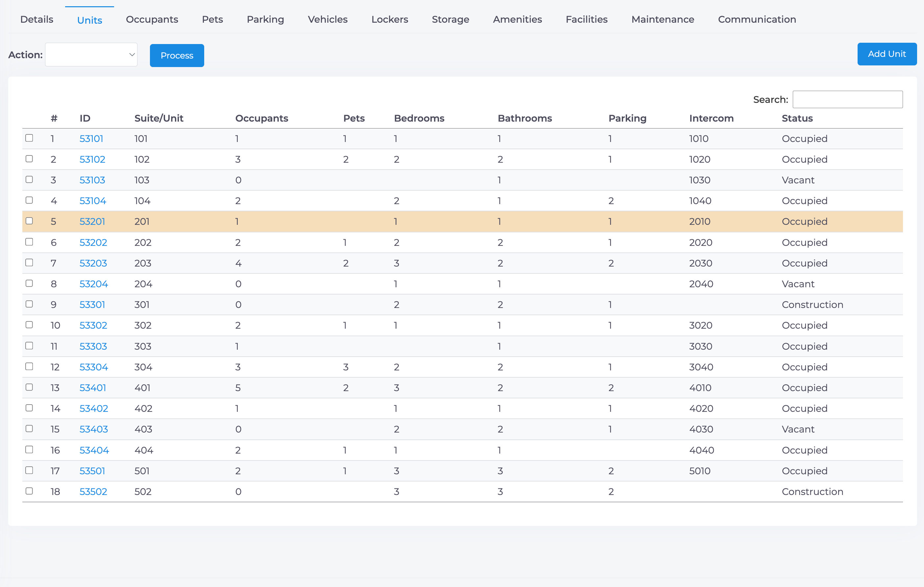Open unit ID 53301 link
Screen dimensions: 924x587
pos(92,305)
